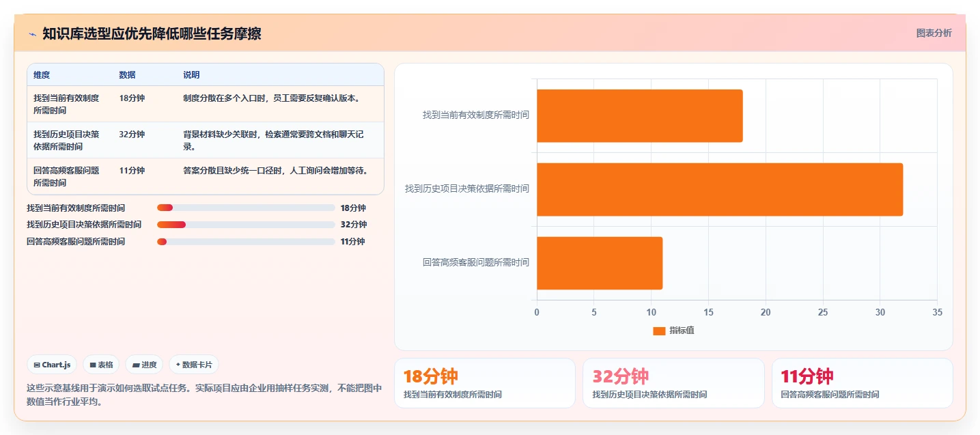This screenshot has height=435, width=980.
Task: Click the table cell 找到当前有效制度所需时间
Action: point(66,104)
